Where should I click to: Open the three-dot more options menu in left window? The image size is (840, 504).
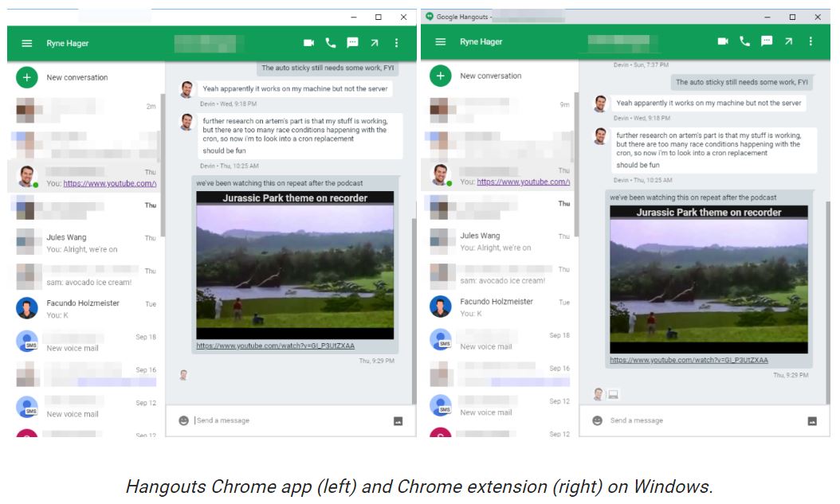point(396,43)
